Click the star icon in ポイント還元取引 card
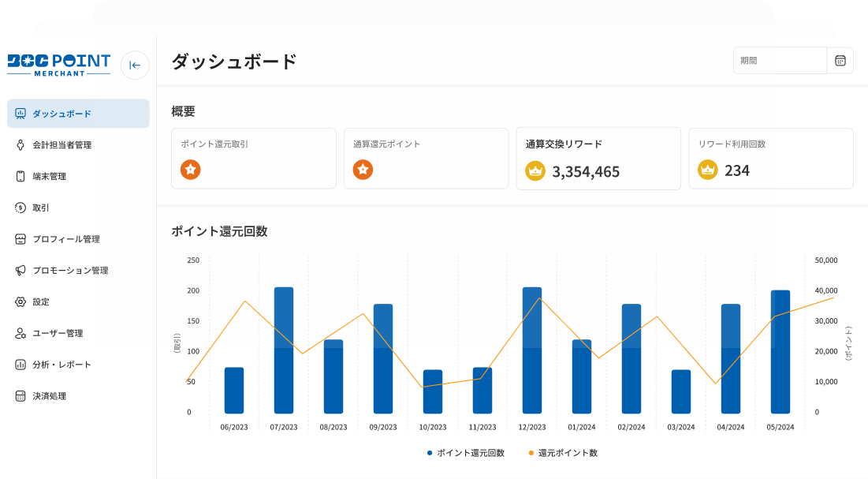Screen dimensions: 868x479 click(190, 170)
